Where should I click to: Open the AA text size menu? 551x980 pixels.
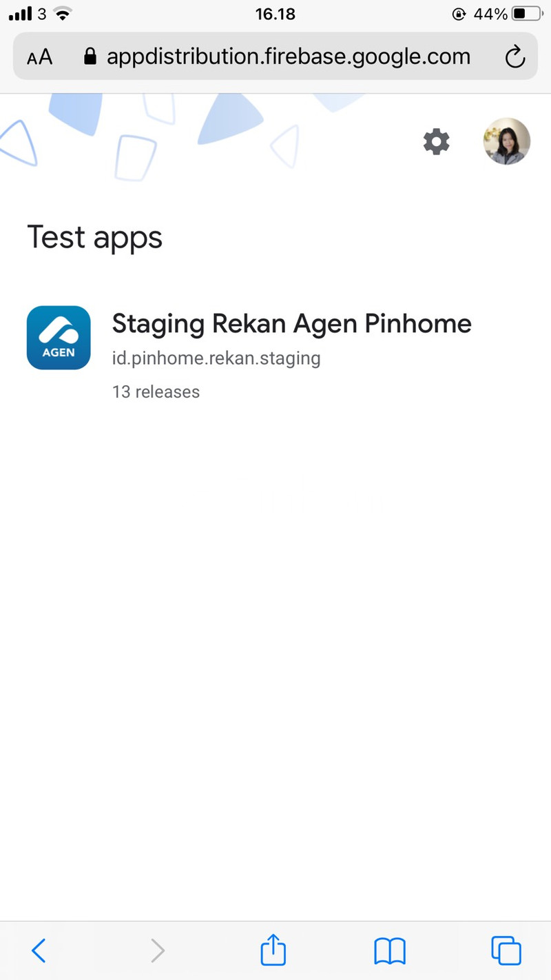click(40, 57)
